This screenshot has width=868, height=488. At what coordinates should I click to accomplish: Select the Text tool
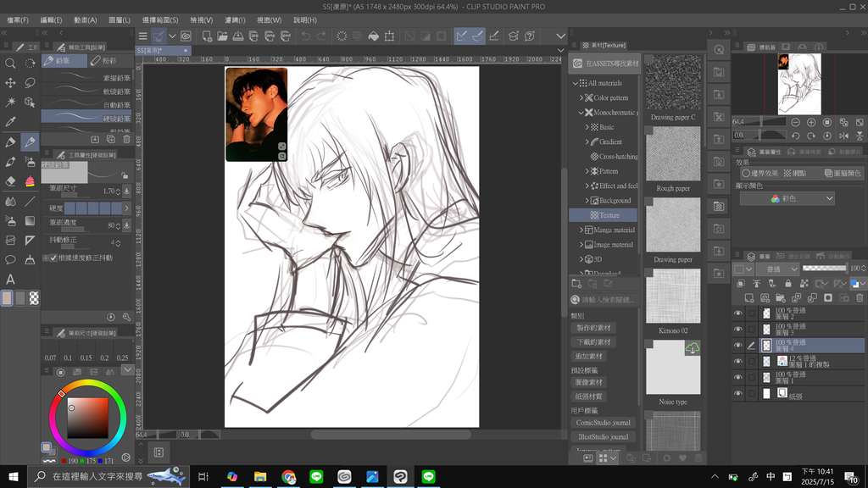pos(10,280)
